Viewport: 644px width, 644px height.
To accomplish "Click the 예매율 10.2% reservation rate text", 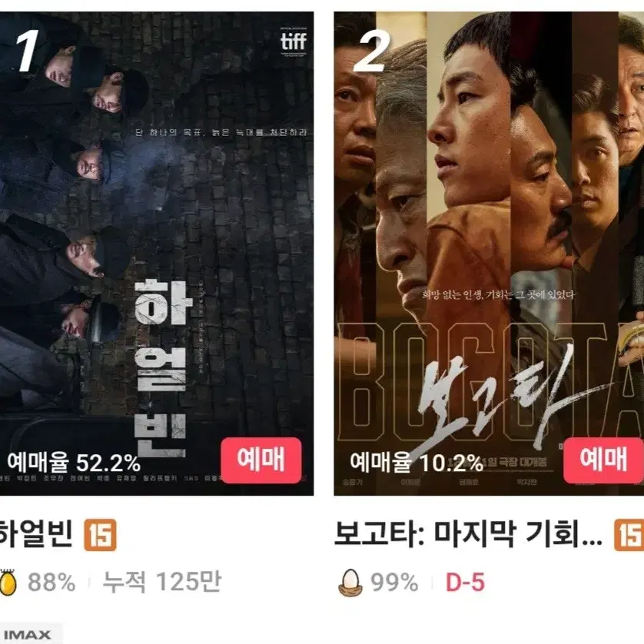I will (x=417, y=463).
